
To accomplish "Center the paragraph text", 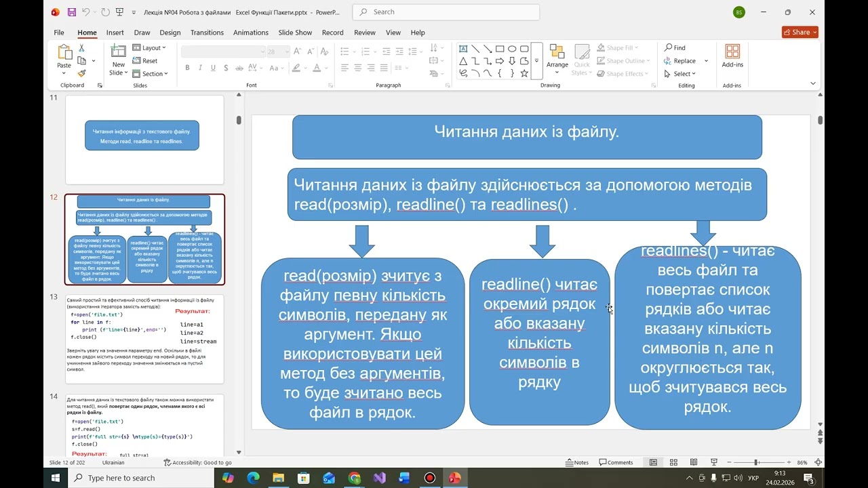I will pyautogui.click(x=358, y=68).
